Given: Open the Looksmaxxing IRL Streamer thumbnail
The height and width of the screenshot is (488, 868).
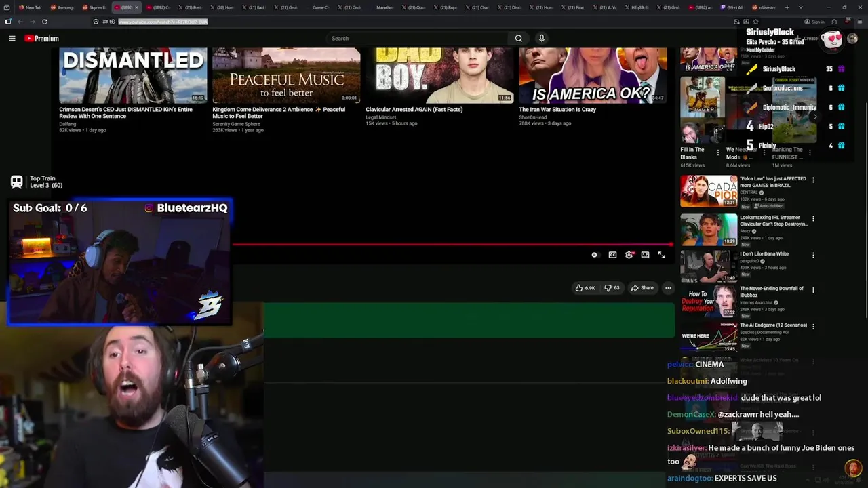Looking at the screenshot, I should pyautogui.click(x=709, y=230).
